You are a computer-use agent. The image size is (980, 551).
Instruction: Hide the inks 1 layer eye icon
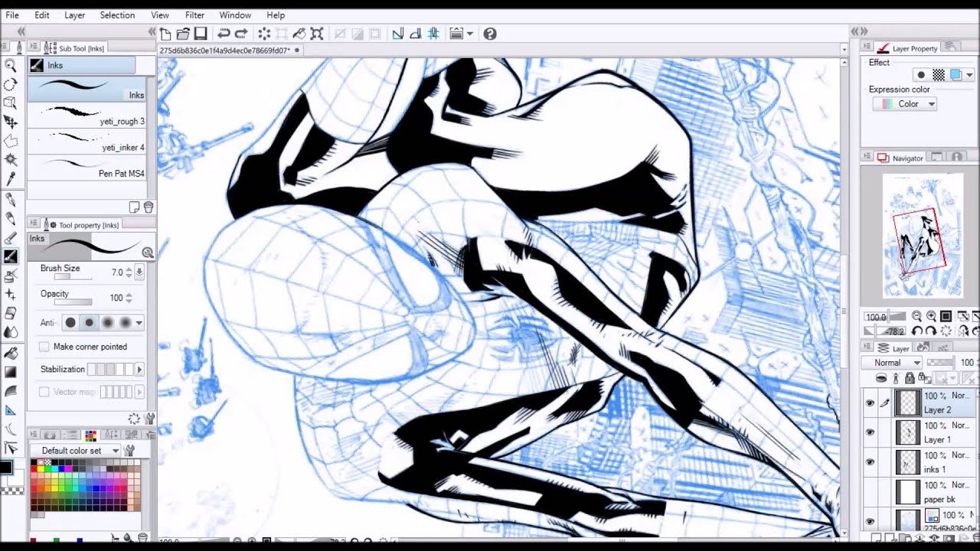[870, 462]
